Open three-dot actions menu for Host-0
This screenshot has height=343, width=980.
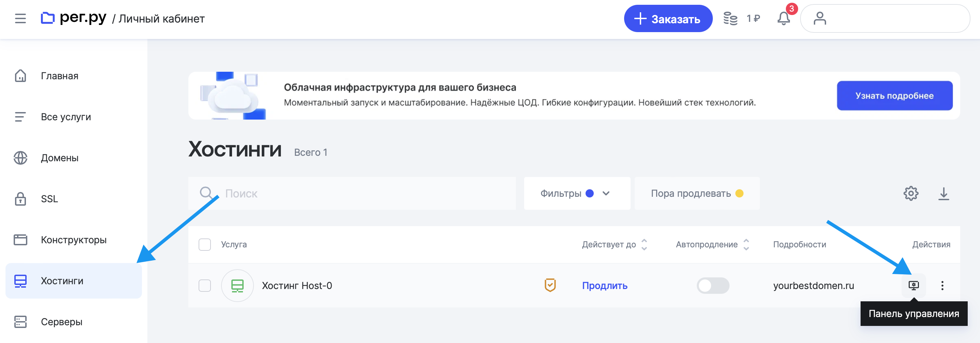[942, 286]
